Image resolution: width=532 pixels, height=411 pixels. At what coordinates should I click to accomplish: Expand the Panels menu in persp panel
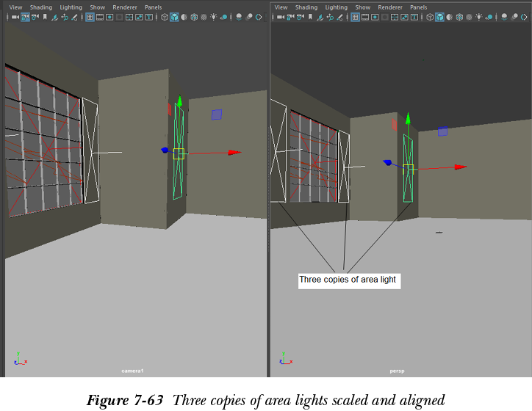pyautogui.click(x=418, y=7)
